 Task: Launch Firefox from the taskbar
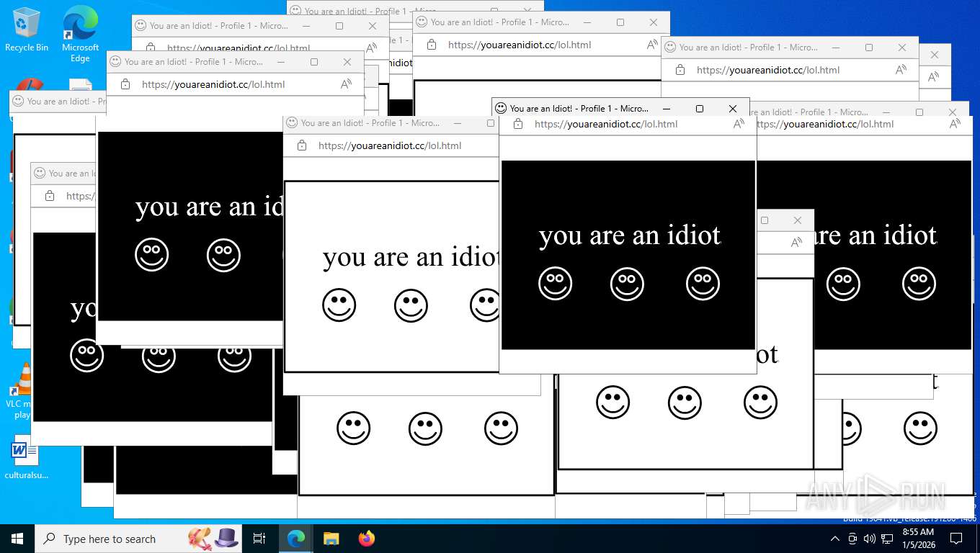pos(367,538)
